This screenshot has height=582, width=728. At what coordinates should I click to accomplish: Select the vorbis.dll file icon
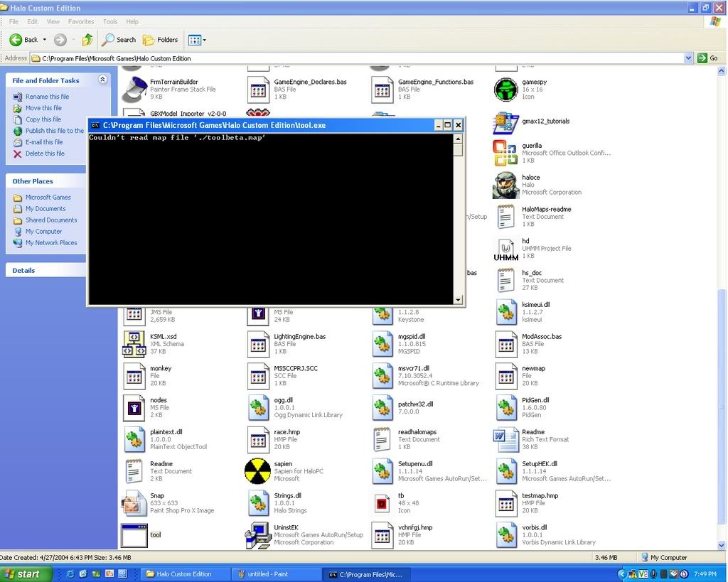(x=505, y=534)
